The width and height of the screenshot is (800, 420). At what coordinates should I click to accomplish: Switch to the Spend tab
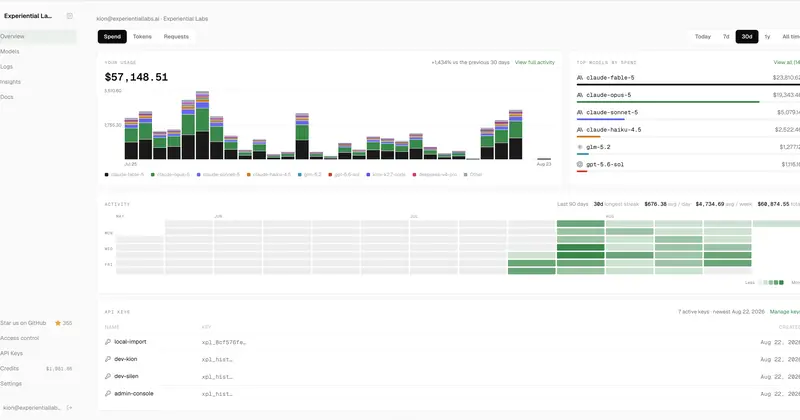pyautogui.click(x=112, y=37)
